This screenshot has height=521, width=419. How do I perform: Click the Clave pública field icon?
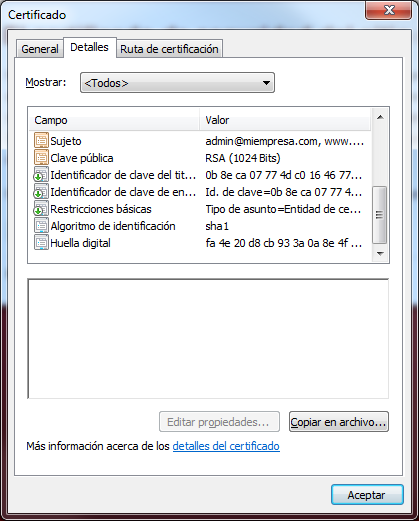pos(41,158)
